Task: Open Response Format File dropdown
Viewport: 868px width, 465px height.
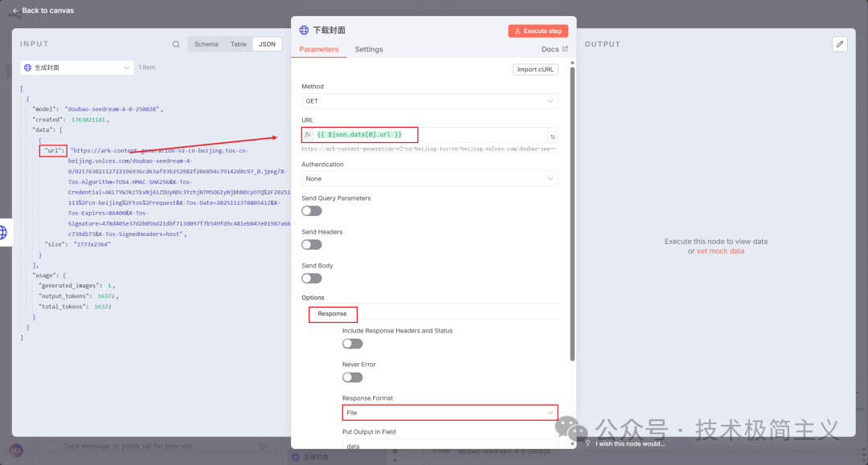Action: coord(449,413)
